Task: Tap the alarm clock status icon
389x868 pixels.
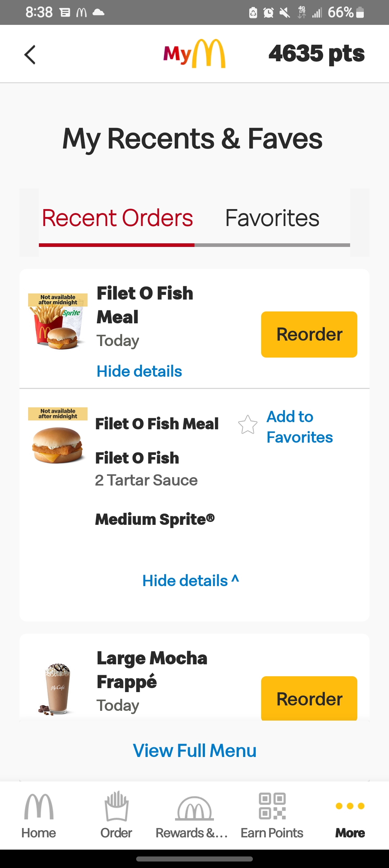Action: pos(268,13)
